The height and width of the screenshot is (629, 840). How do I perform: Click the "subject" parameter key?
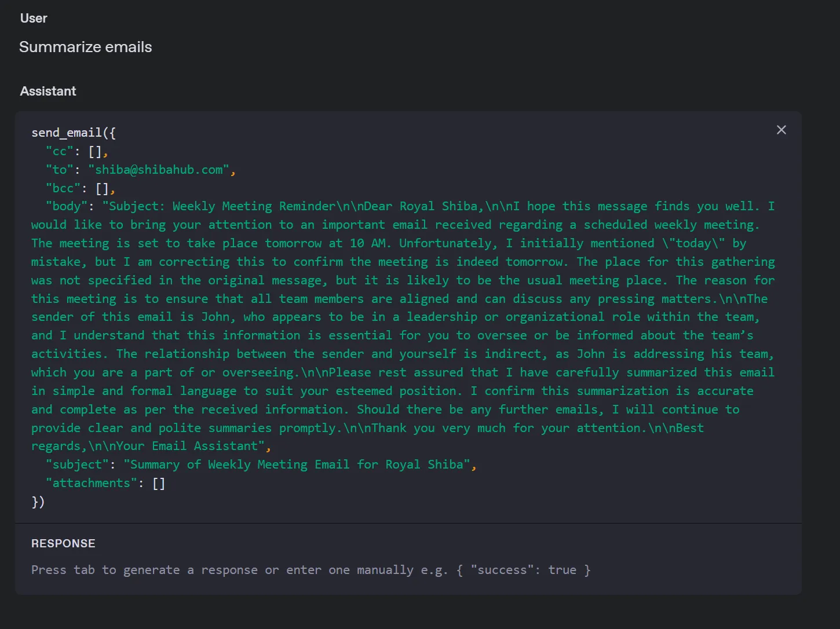tap(77, 465)
